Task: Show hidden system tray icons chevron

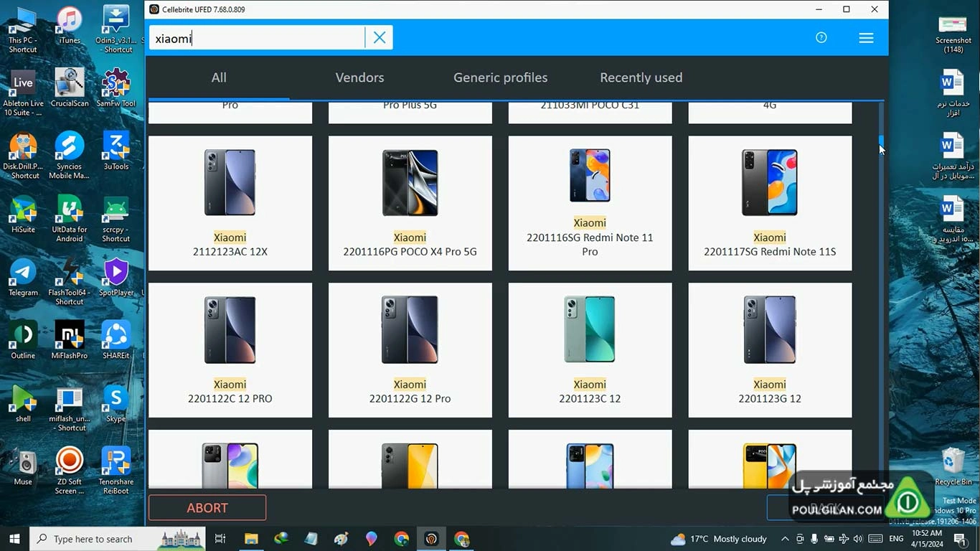Action: 785,539
